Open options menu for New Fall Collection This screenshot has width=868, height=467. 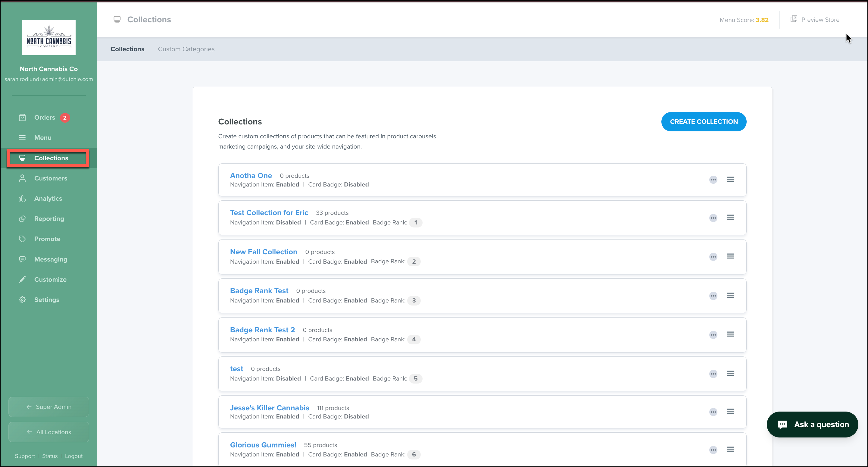(713, 257)
